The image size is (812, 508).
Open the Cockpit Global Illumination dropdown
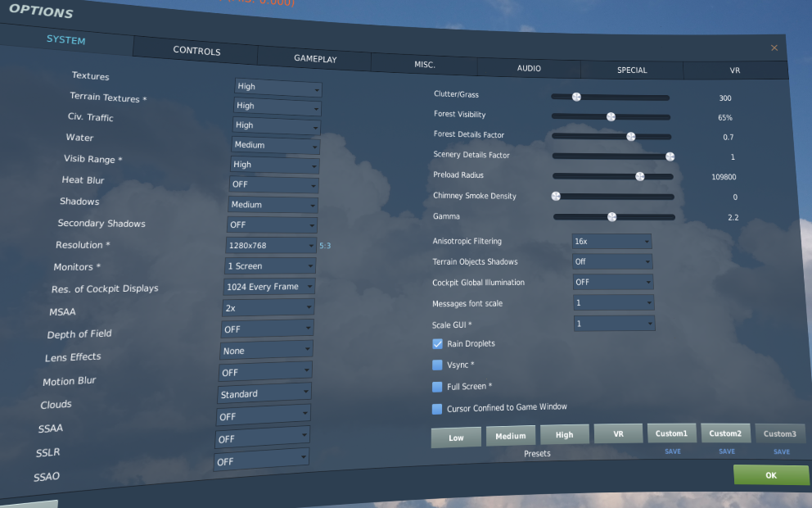[613, 282]
